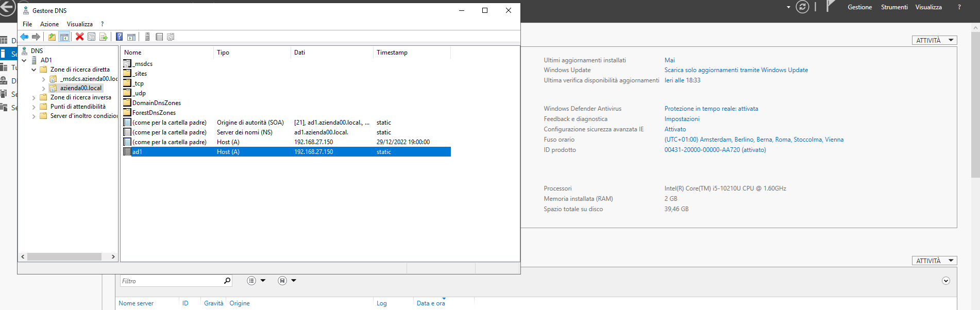Click the SOA record icon
This screenshot has width=980, height=310.
127,123
